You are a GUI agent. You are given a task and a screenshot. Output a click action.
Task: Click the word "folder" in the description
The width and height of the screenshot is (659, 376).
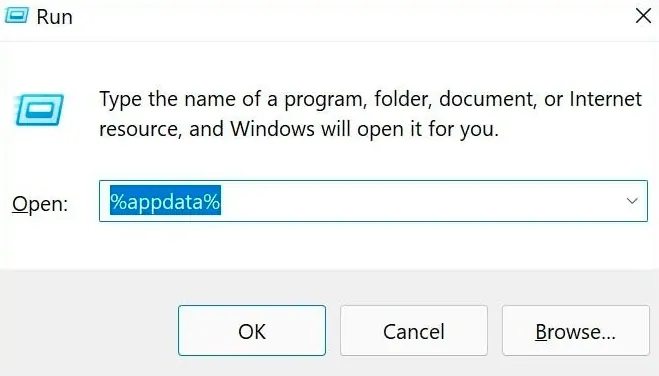coord(403,99)
